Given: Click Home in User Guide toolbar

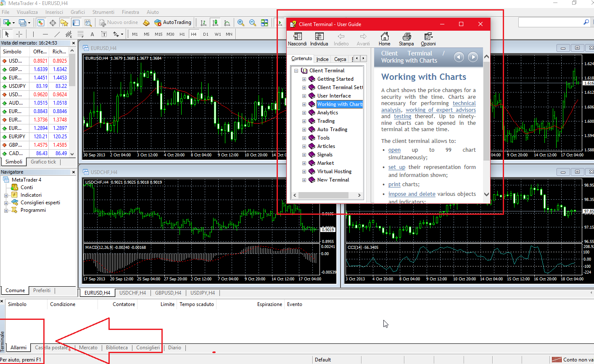Looking at the screenshot, I should click(x=384, y=39).
